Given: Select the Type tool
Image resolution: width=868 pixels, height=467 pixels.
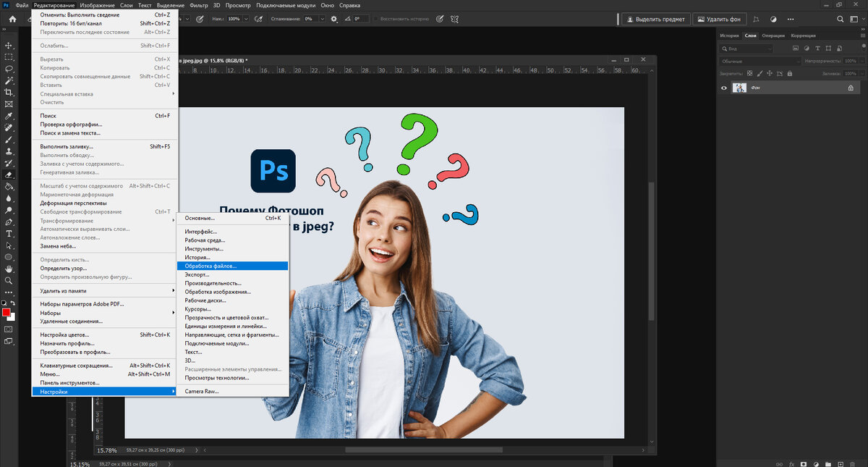Looking at the screenshot, I should tap(9, 233).
